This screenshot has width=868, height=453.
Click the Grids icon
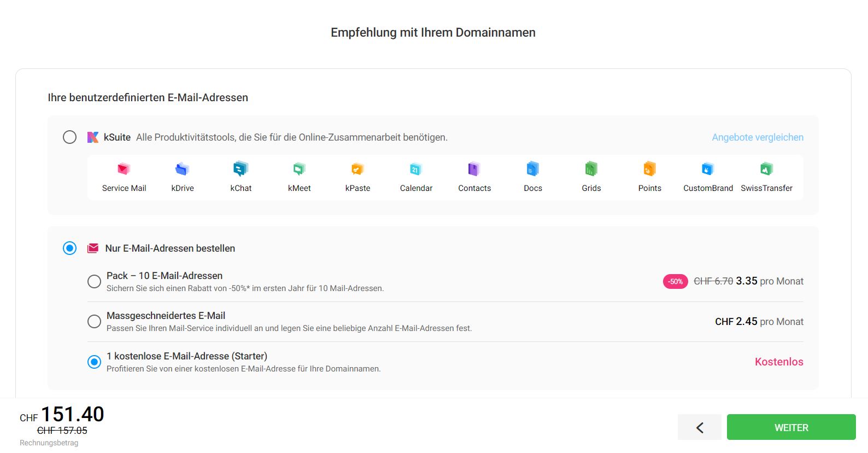point(591,169)
